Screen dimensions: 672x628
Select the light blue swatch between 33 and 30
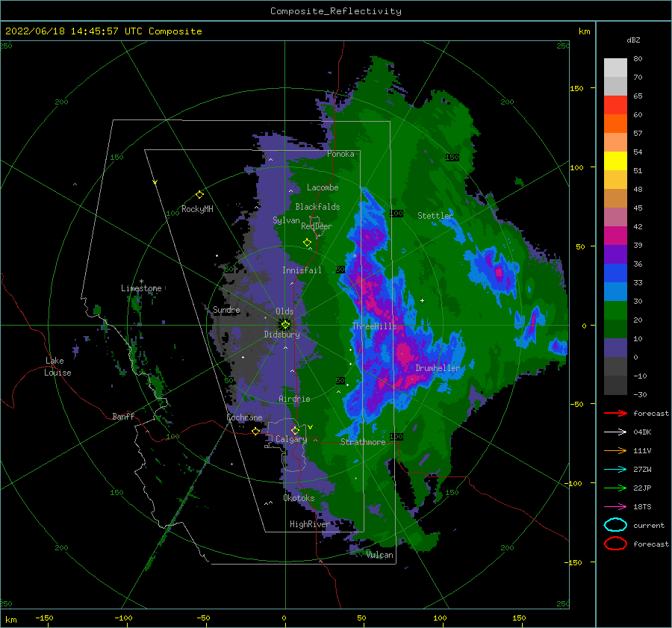click(615, 292)
